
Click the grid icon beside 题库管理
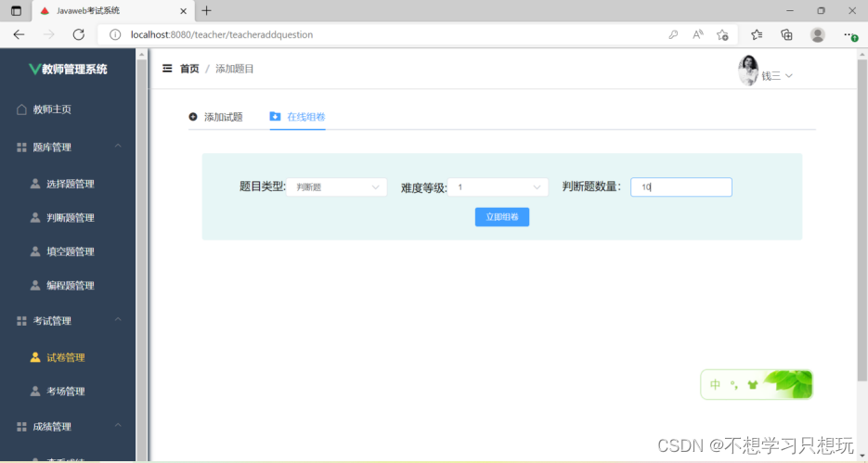21,148
